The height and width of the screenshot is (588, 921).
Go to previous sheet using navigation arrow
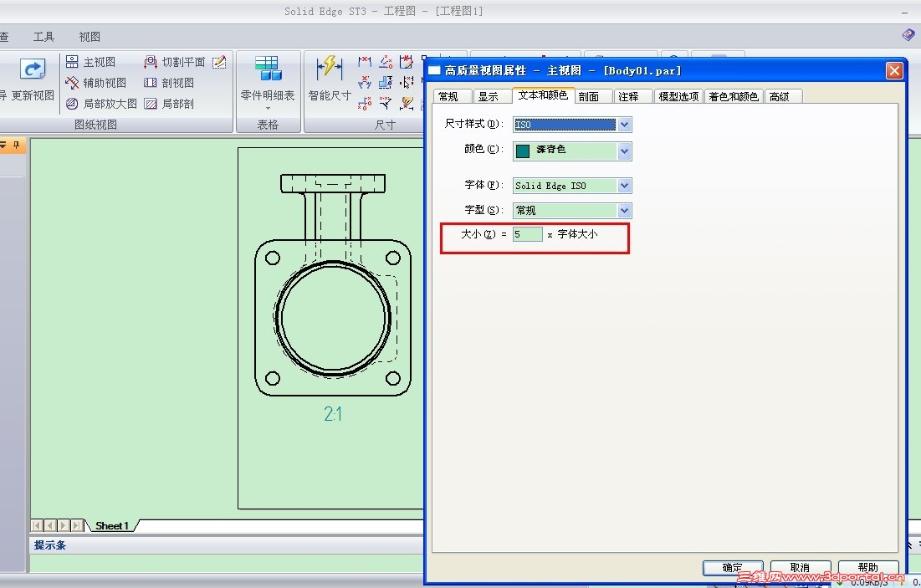[x=50, y=525]
